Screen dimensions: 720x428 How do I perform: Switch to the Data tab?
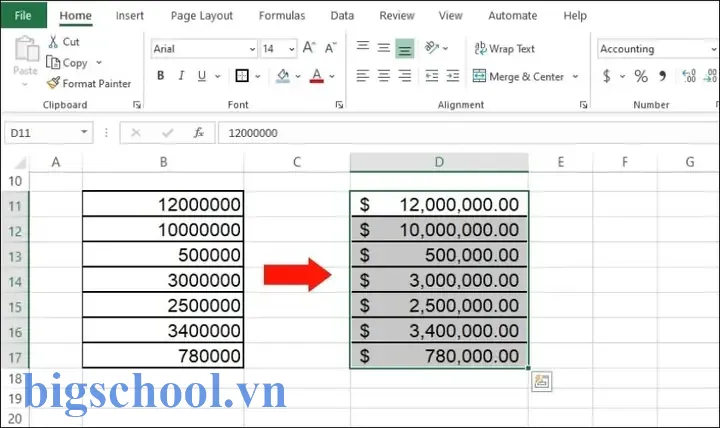342,16
